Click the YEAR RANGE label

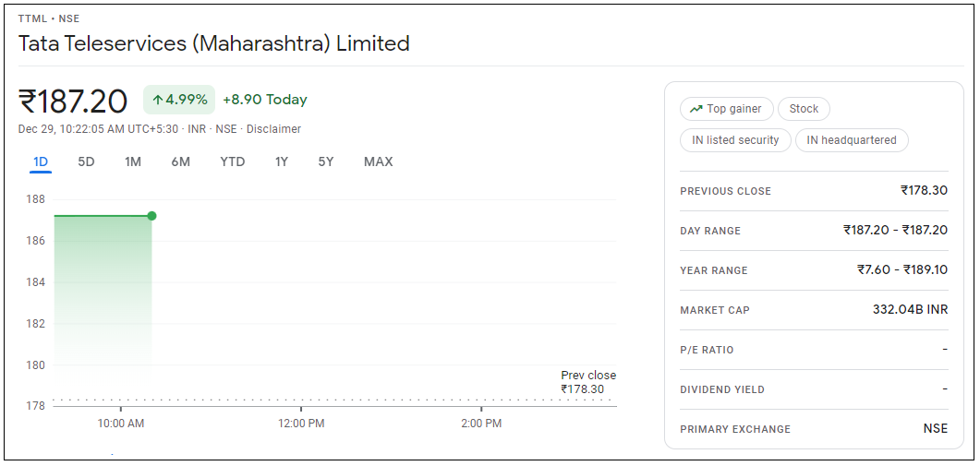714,270
